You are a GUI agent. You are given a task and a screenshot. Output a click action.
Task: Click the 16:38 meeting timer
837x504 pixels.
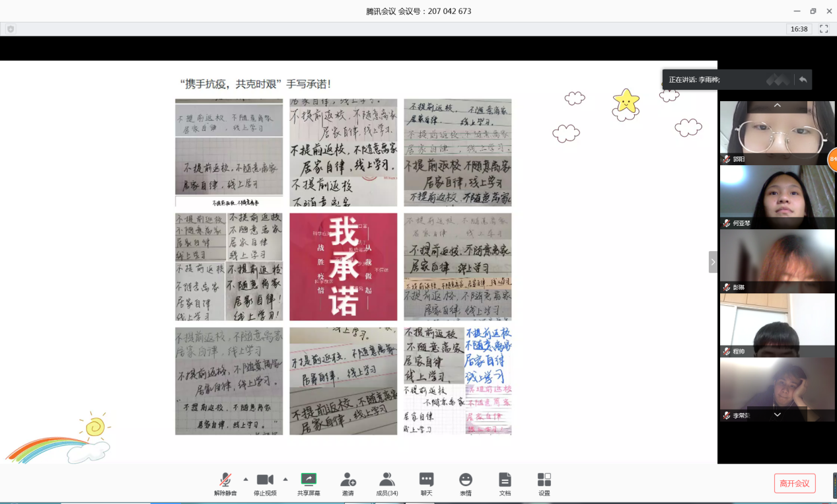point(799,29)
